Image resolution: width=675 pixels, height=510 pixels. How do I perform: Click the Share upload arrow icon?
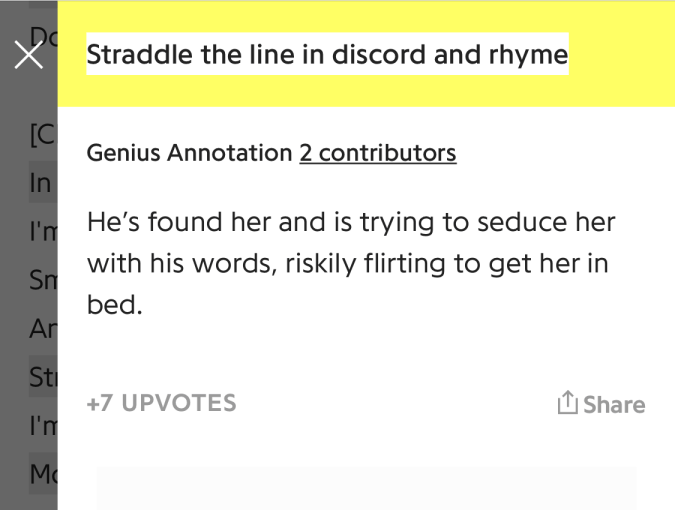click(566, 403)
